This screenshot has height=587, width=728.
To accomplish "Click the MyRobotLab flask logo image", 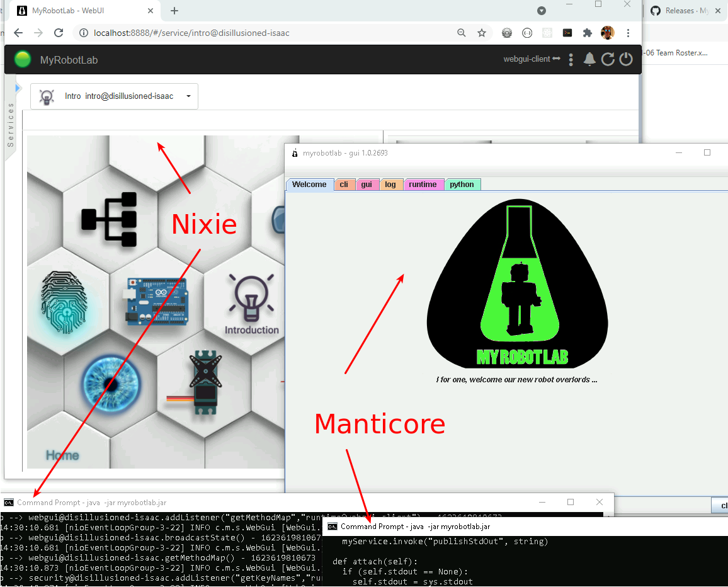I will 517,283.
